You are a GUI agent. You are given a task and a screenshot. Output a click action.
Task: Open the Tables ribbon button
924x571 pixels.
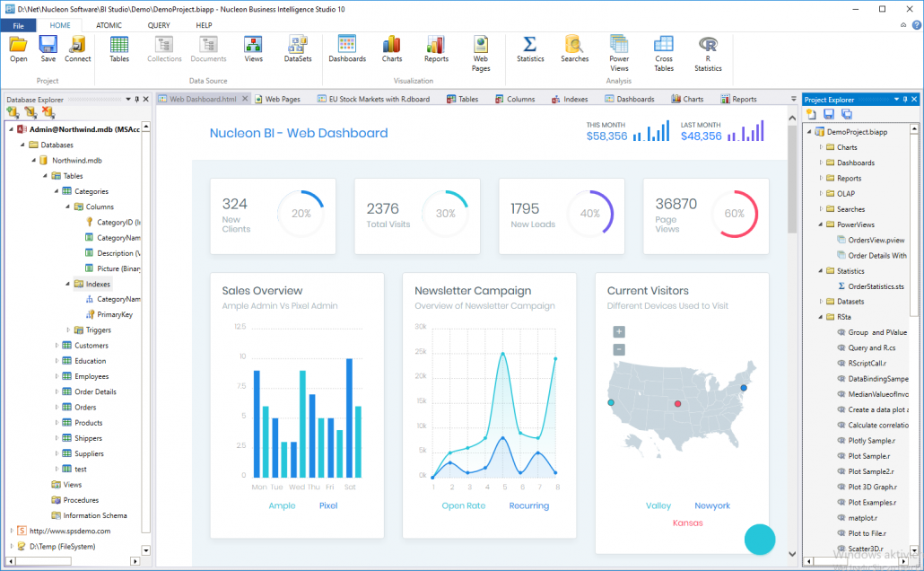tap(119, 48)
